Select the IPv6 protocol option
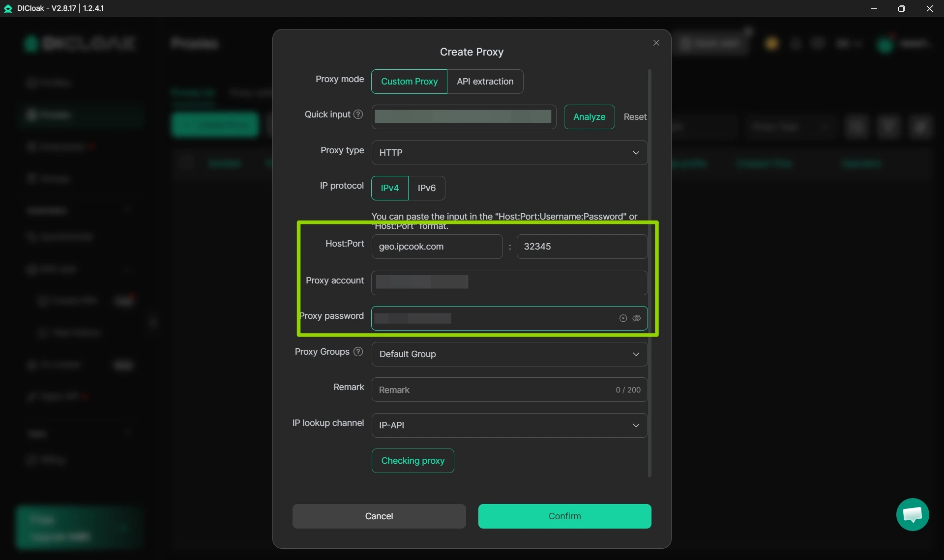 426,188
